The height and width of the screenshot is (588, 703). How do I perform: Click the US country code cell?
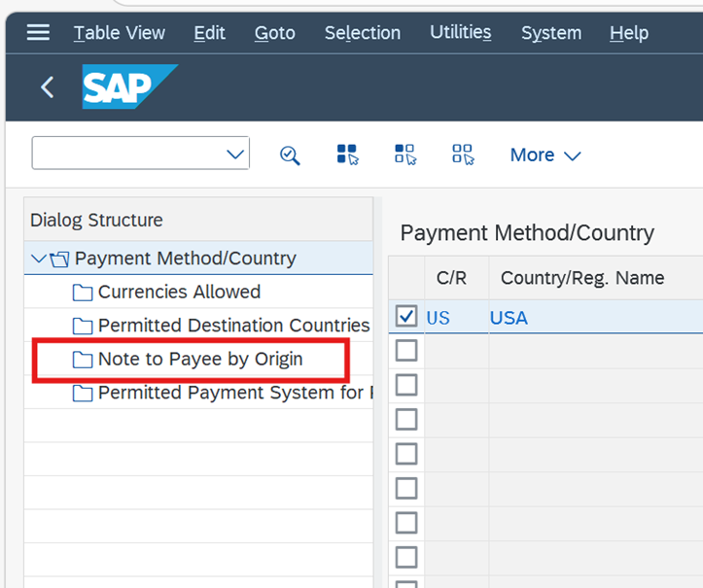[x=456, y=317]
